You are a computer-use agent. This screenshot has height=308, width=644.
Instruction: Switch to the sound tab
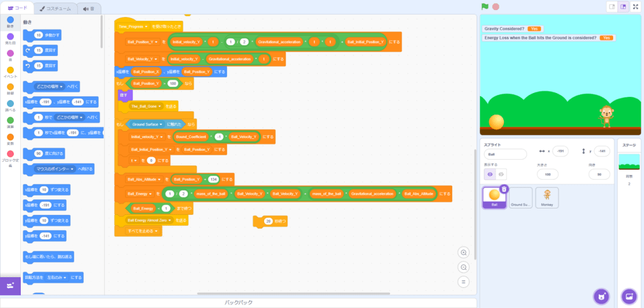89,8
